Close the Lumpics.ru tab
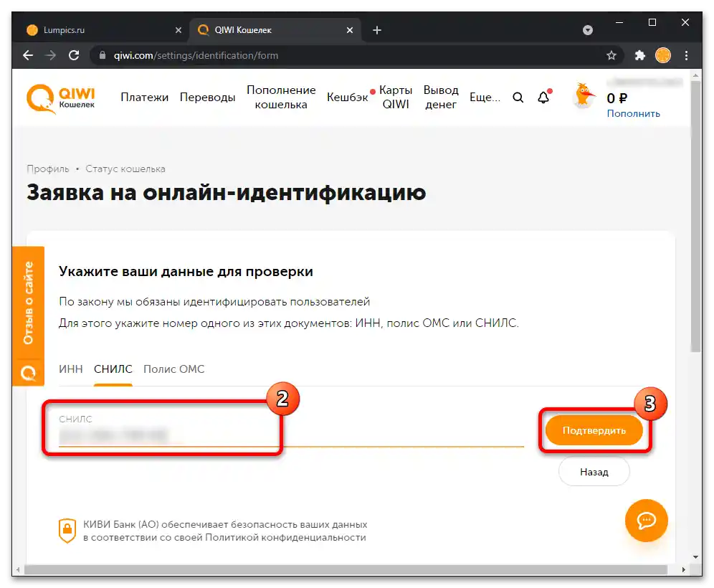This screenshot has width=714, height=588. coord(178,30)
